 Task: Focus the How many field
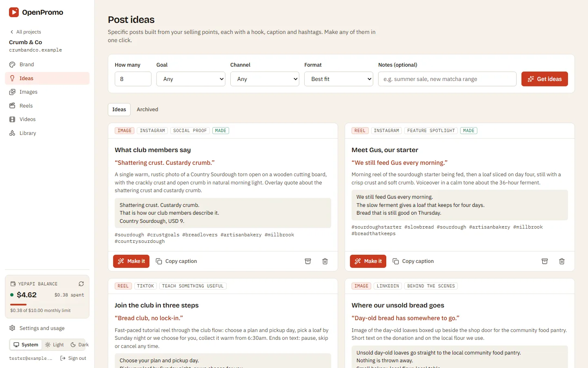tap(133, 79)
